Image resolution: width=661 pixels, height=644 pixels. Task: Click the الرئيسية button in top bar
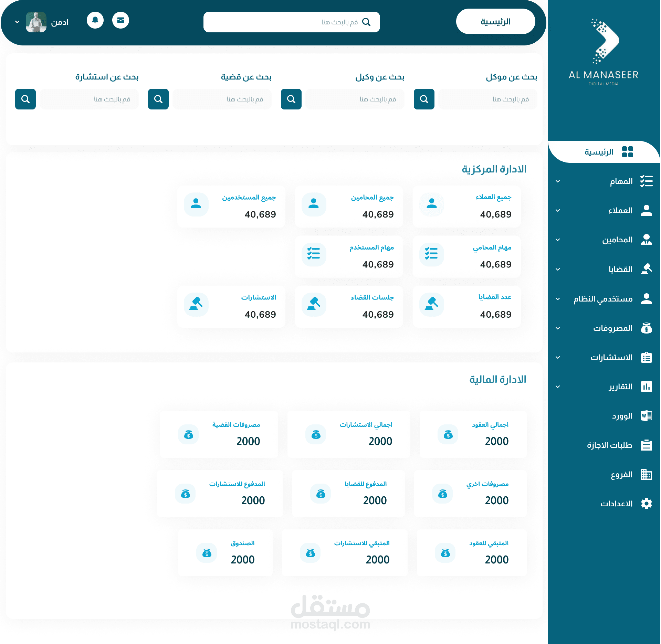coord(495,22)
